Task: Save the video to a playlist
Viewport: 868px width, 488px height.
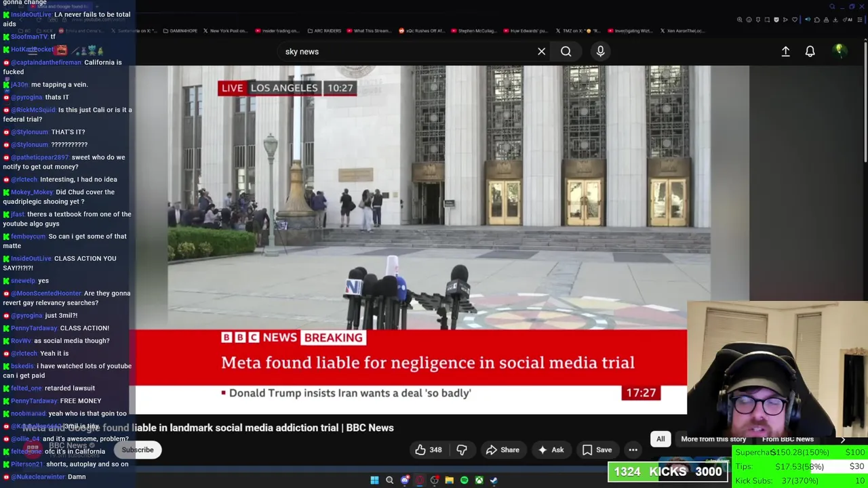Action: pos(597,450)
